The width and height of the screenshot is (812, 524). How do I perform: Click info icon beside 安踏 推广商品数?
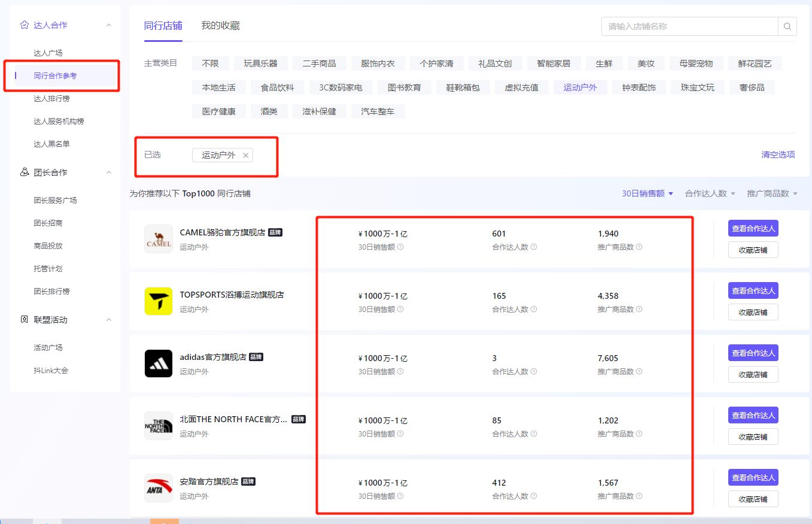click(x=639, y=496)
